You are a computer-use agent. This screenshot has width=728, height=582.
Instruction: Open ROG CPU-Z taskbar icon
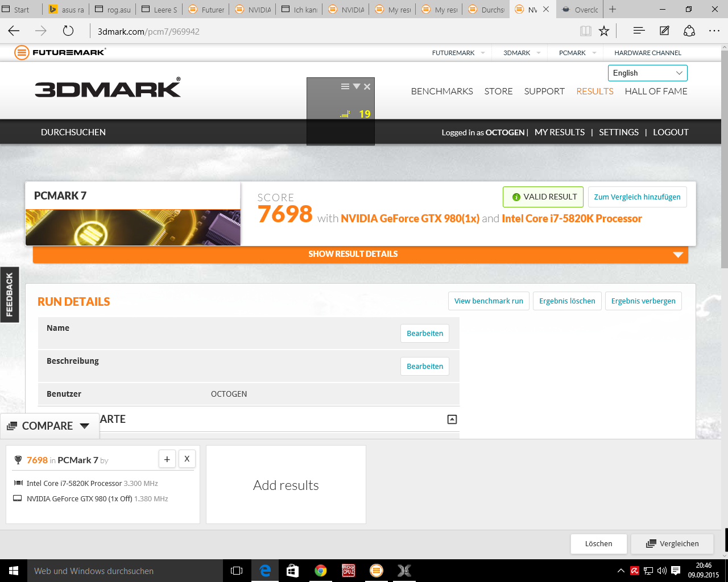pos(349,571)
